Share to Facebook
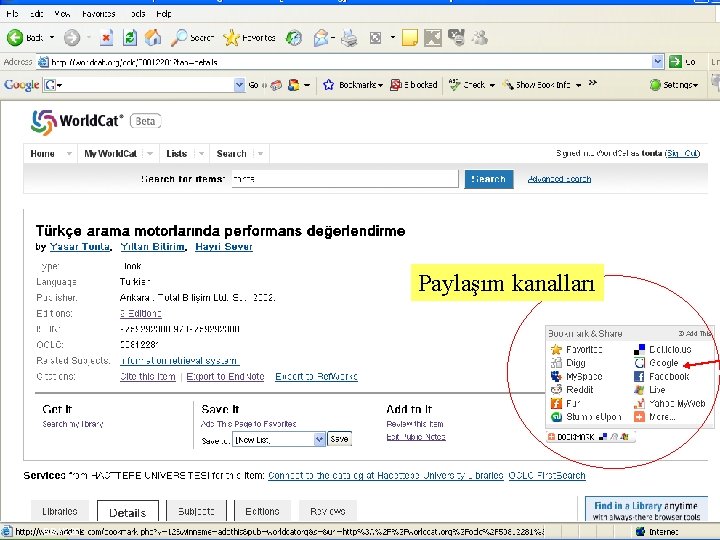The height and width of the screenshot is (540, 720). pos(662,377)
